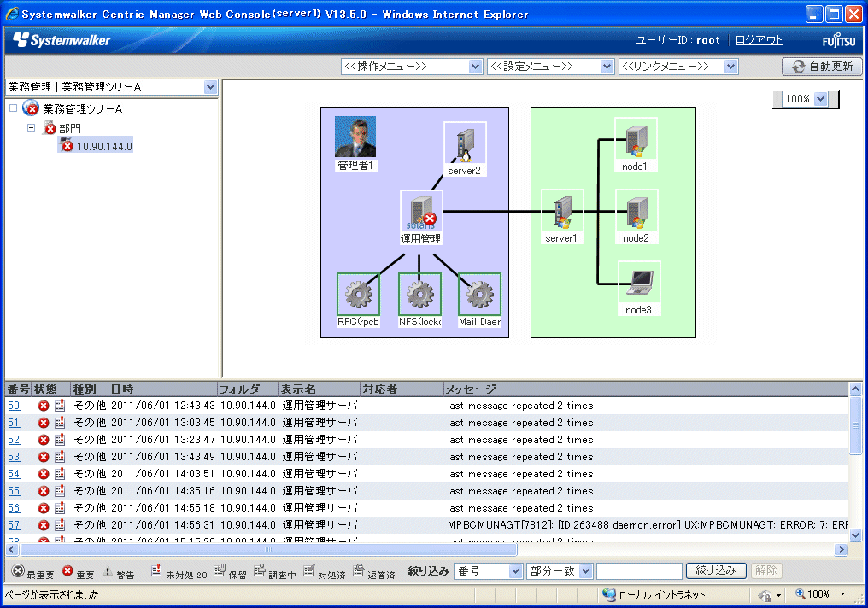Image resolution: width=868 pixels, height=608 pixels.
Task: Collapse the 部門 tree node
Action: (x=32, y=128)
